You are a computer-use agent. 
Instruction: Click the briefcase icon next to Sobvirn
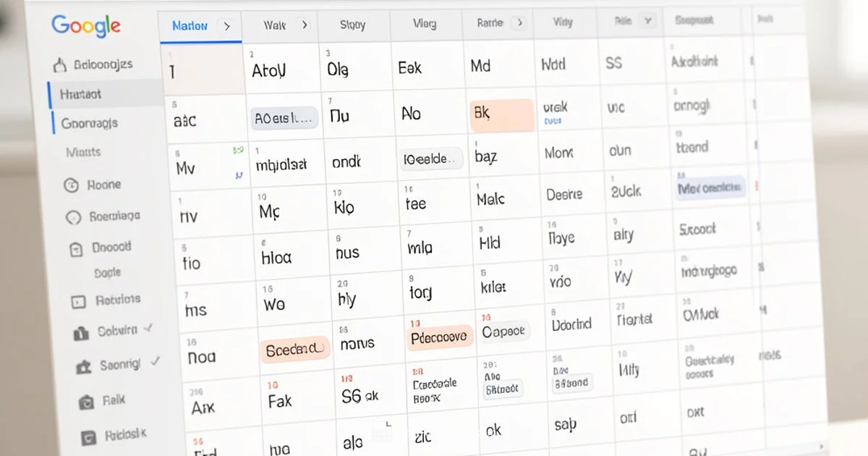(82, 331)
